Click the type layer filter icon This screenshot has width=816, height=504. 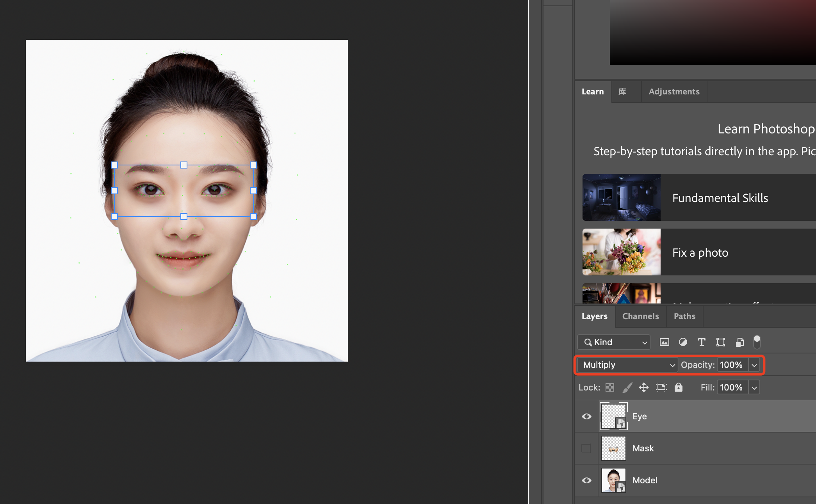702,342
